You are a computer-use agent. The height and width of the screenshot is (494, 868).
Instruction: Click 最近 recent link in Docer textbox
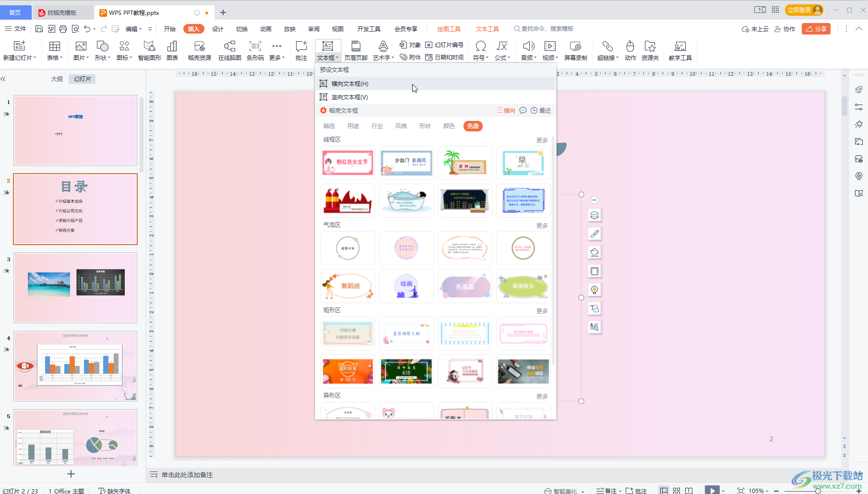pyautogui.click(x=541, y=111)
